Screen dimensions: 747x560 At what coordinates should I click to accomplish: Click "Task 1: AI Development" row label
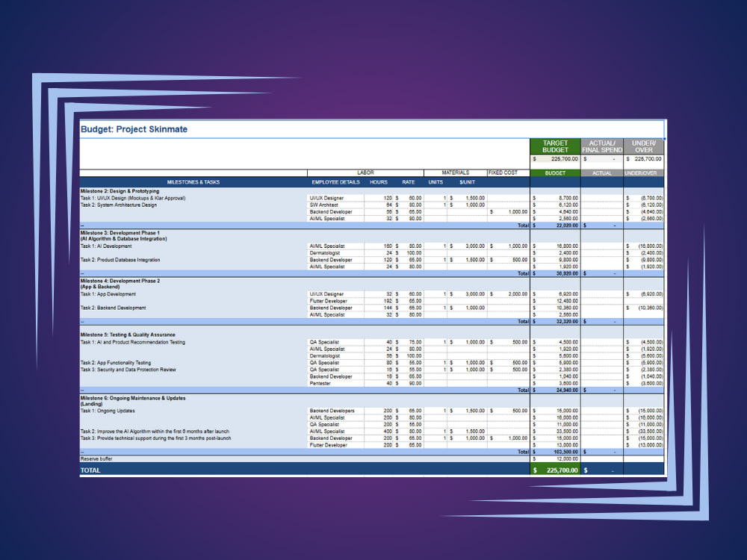106,246
